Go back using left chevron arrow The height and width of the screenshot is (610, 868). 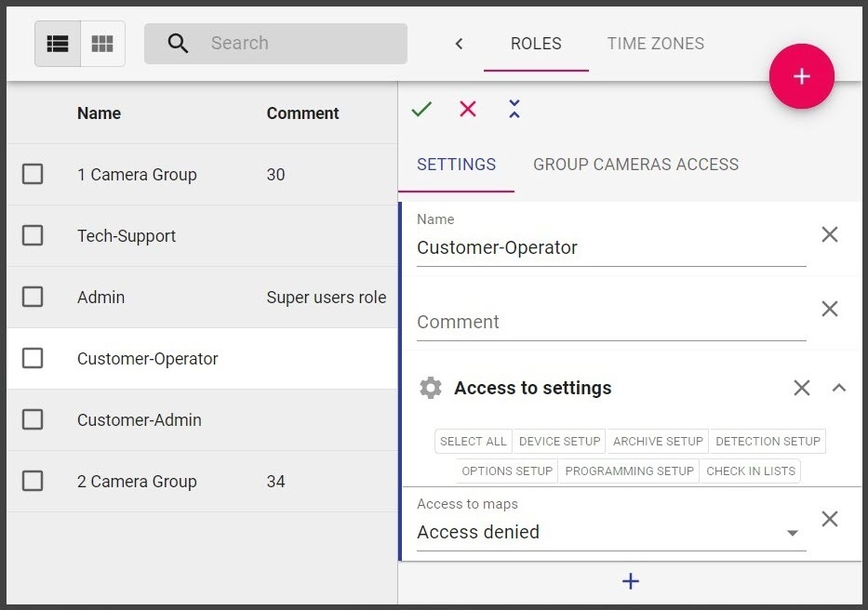459,44
